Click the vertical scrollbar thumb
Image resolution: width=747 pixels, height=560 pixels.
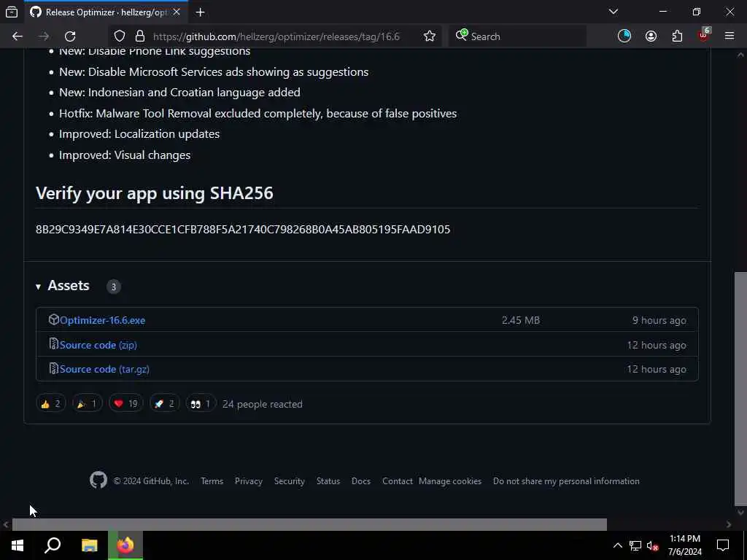[740, 388]
